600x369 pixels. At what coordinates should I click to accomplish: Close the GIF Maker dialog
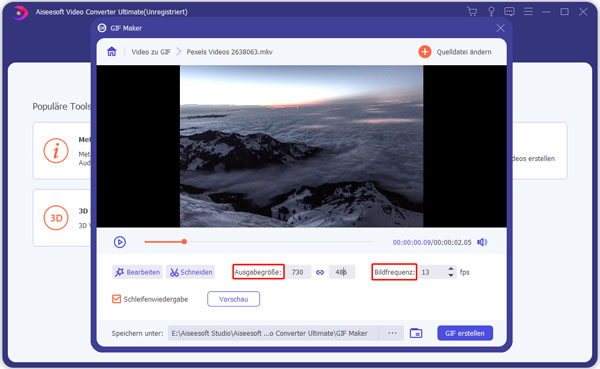(x=500, y=28)
